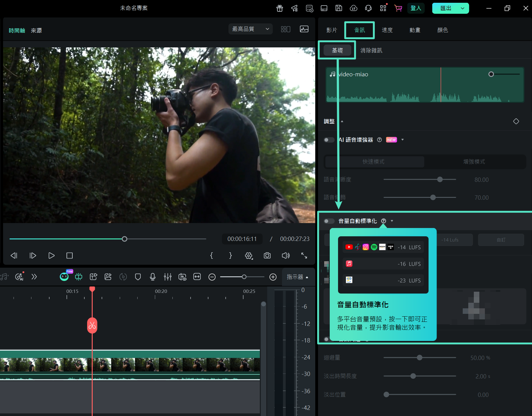Toggle the preview volume speaker icon

[x=285, y=256]
